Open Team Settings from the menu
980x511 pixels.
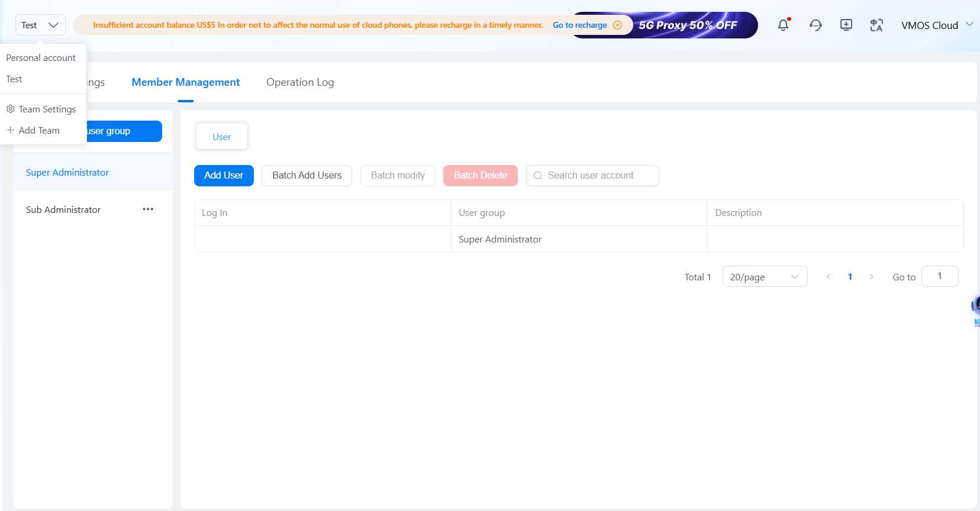[41, 109]
